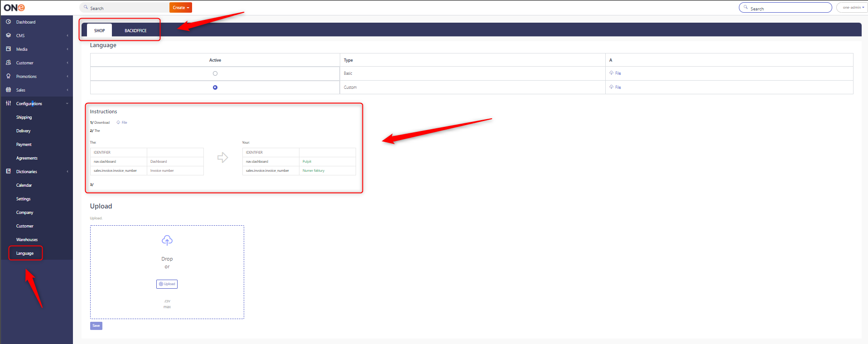This screenshot has height=344, width=868.
Task: Click download icon in Basic row
Action: click(x=611, y=73)
